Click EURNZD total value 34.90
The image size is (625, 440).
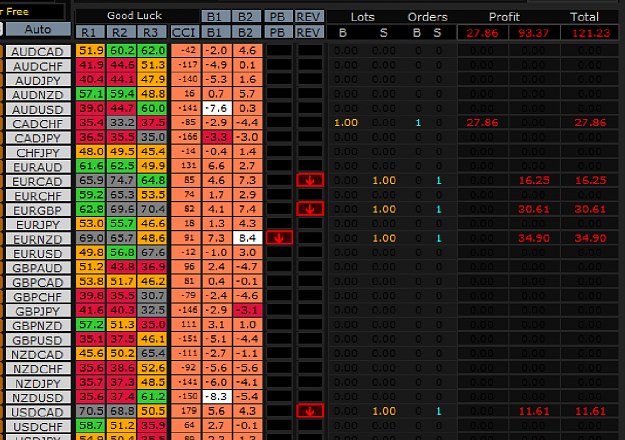(591, 238)
